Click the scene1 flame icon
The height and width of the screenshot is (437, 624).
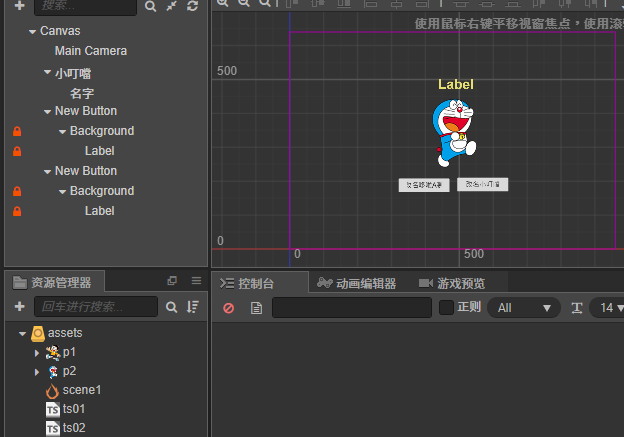52,391
